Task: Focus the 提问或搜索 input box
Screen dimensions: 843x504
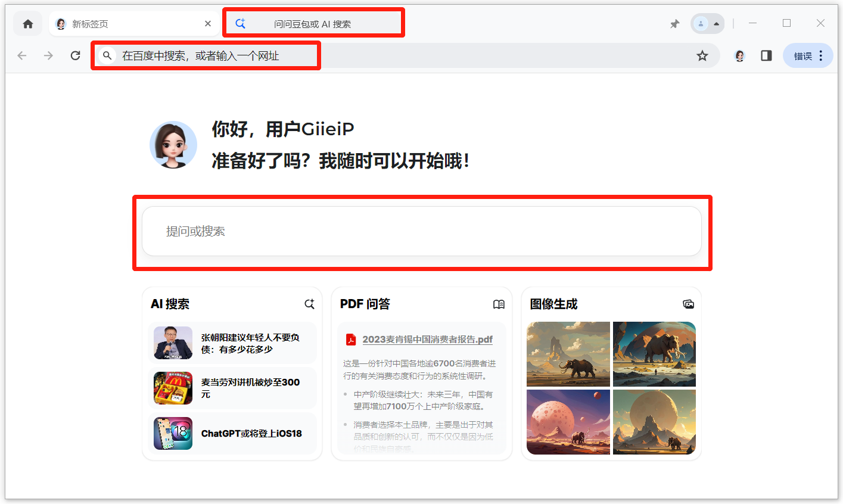Action: click(422, 231)
